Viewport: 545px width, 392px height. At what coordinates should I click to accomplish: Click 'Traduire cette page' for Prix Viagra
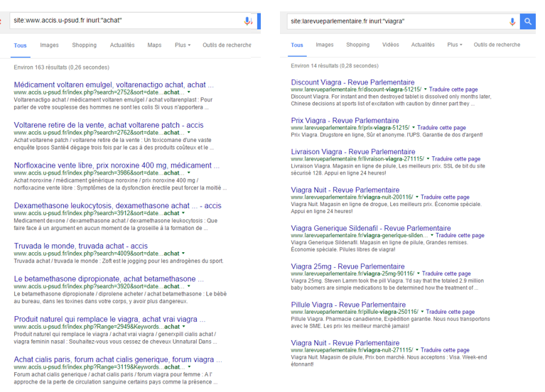pyautogui.click(x=441, y=128)
